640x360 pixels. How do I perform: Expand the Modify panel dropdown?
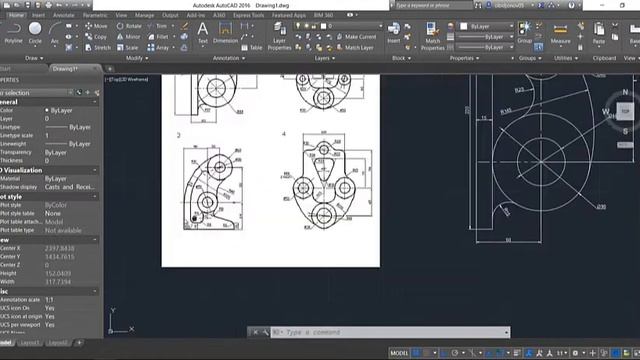pos(137,58)
